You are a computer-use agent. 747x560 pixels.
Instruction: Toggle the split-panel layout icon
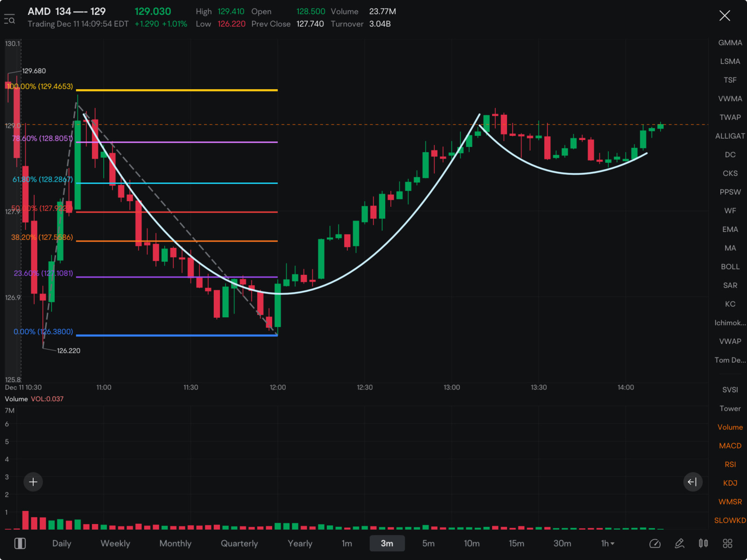20,543
